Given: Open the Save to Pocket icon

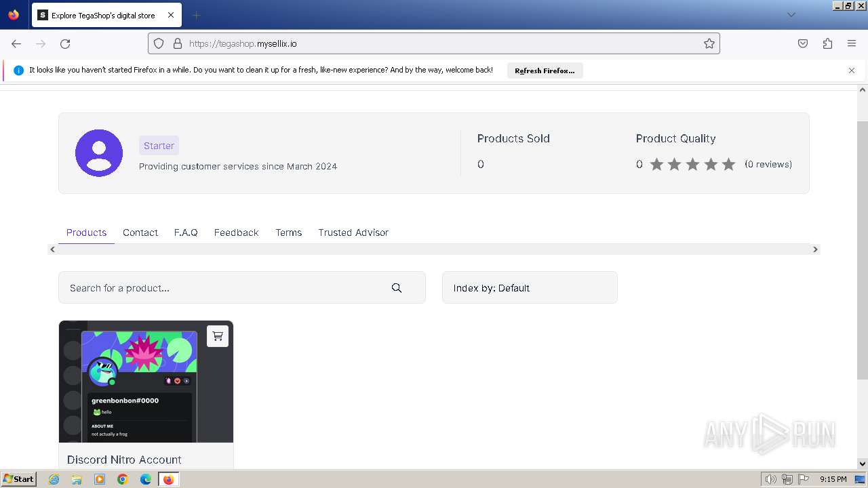Looking at the screenshot, I should [x=803, y=43].
